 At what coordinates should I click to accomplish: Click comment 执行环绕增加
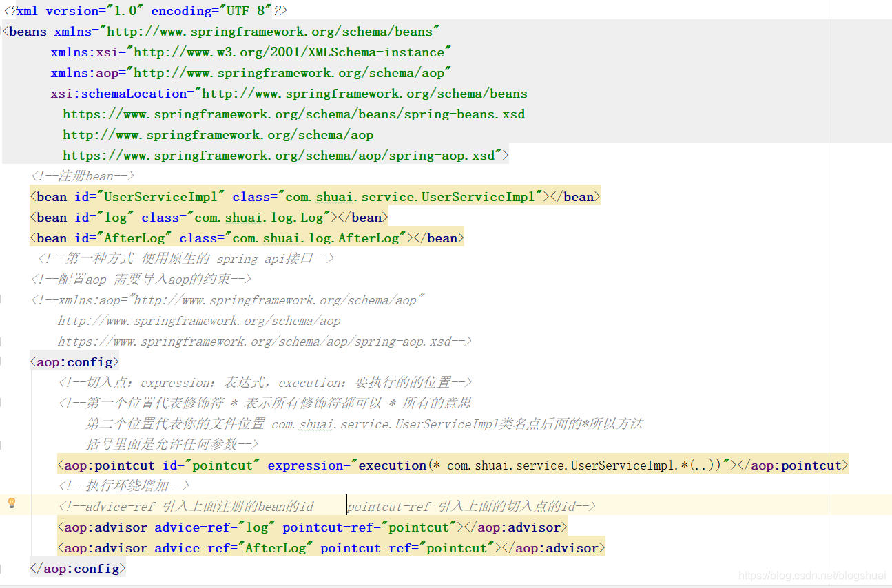(x=124, y=486)
